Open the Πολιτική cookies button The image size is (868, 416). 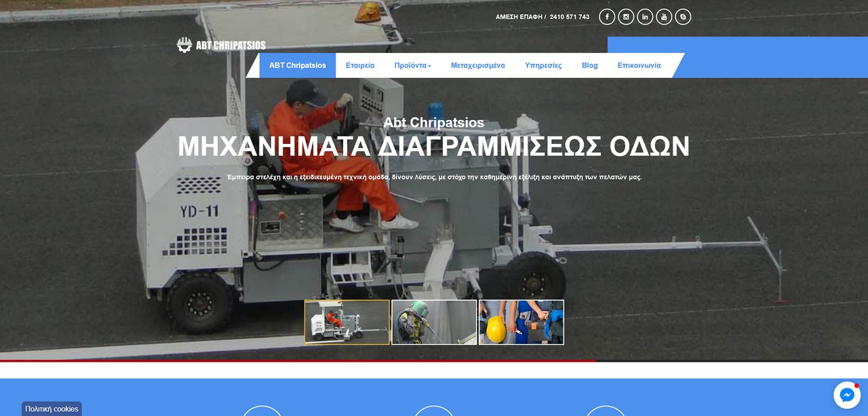tap(52, 409)
